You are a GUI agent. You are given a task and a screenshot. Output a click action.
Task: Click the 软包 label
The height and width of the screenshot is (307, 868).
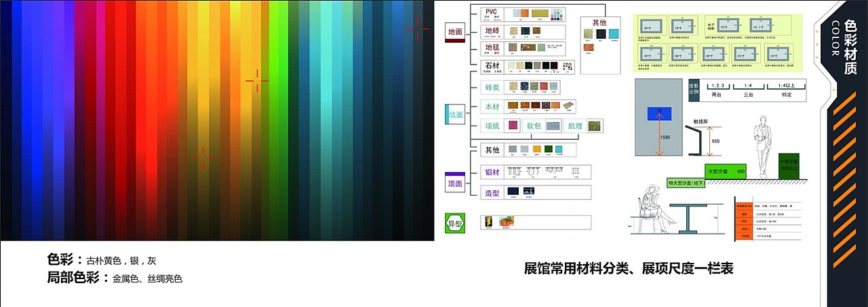534,126
